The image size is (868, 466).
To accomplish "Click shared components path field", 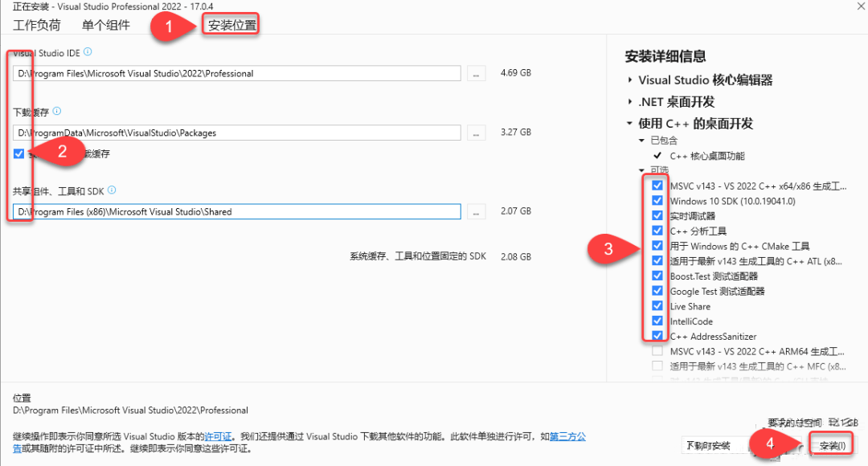I will [x=237, y=212].
